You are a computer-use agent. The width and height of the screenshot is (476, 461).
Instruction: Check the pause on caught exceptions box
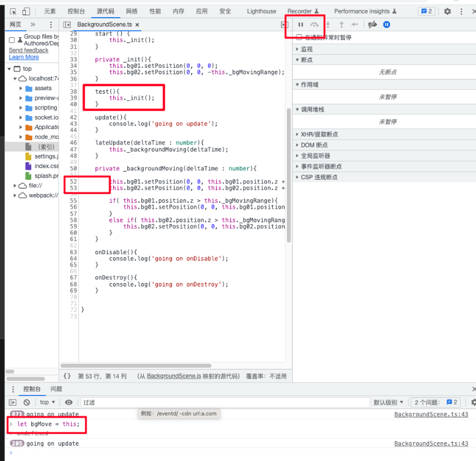pos(299,37)
